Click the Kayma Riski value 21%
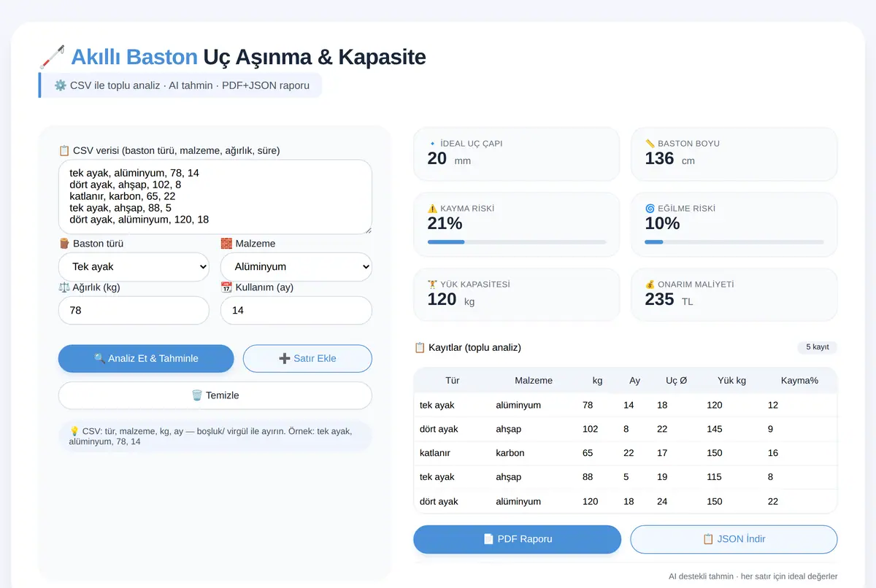The height and width of the screenshot is (588, 876). click(x=445, y=223)
